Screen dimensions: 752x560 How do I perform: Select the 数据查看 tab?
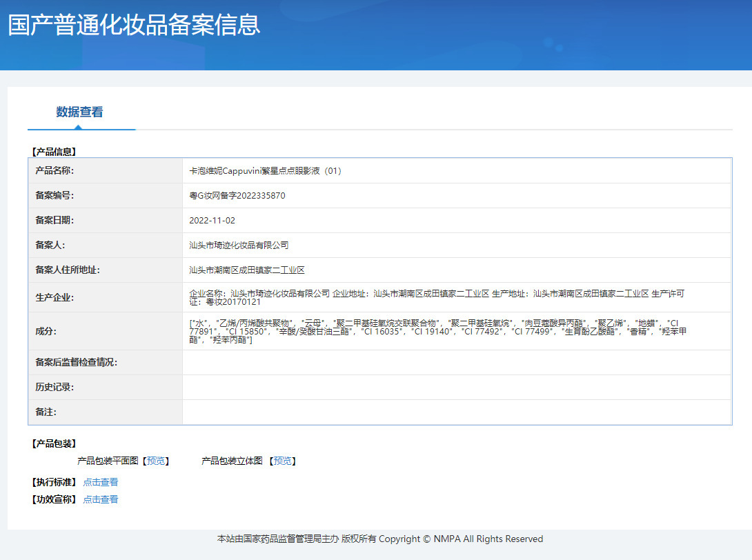coord(79,112)
